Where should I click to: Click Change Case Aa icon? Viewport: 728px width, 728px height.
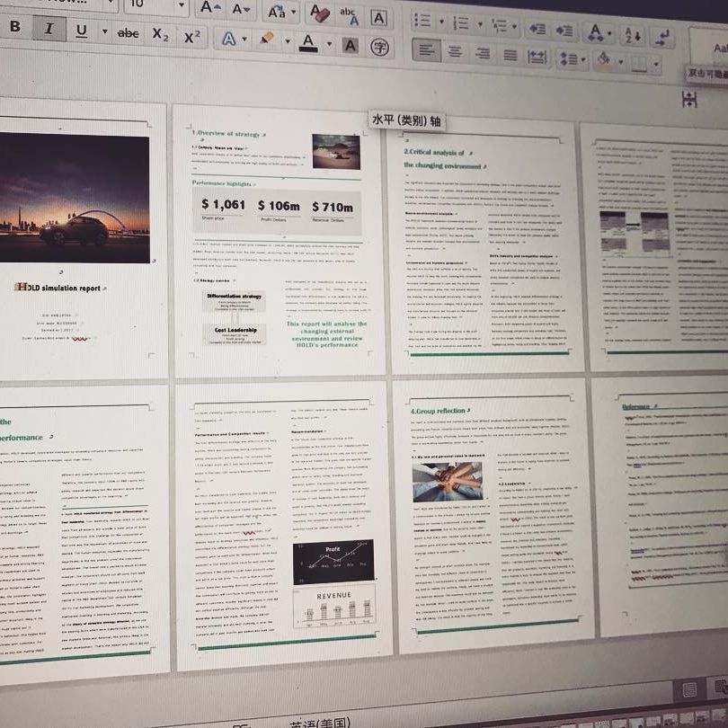(277, 11)
